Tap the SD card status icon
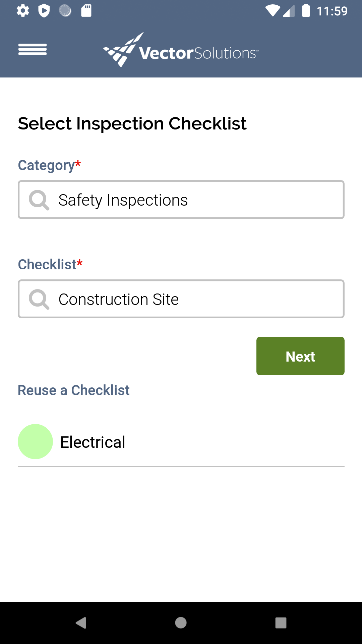This screenshot has width=362, height=644. click(x=86, y=11)
